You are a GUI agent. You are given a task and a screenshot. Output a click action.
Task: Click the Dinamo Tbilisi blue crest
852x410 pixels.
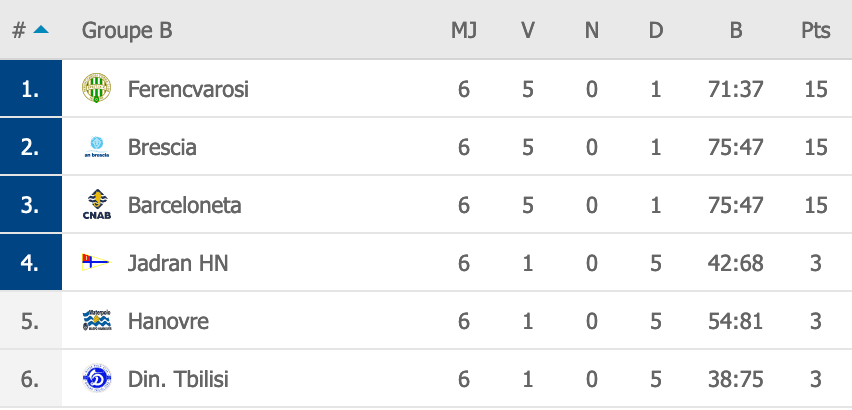(x=97, y=379)
